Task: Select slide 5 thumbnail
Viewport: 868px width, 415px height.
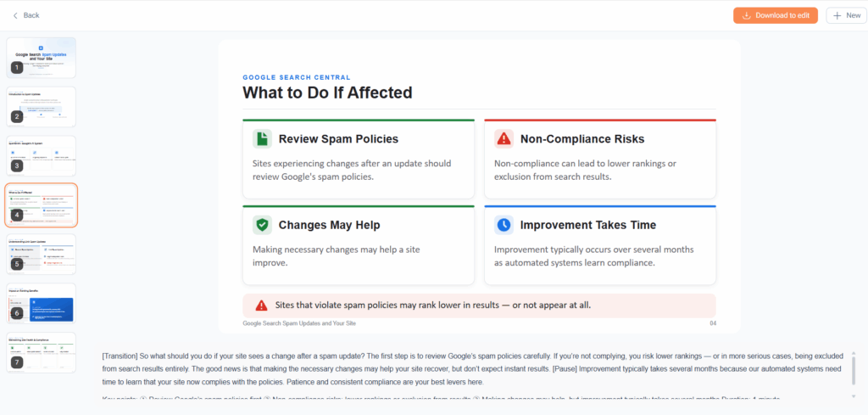Action: (x=42, y=254)
